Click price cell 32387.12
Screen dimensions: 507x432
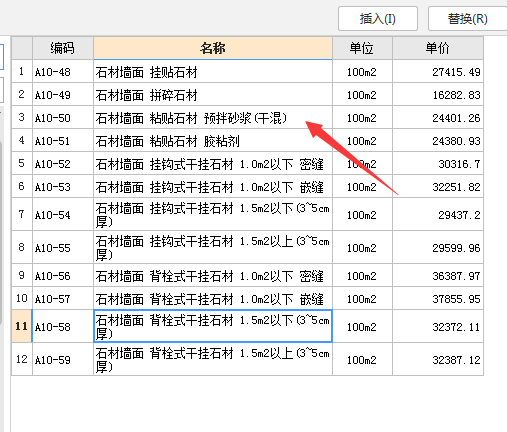click(438, 360)
